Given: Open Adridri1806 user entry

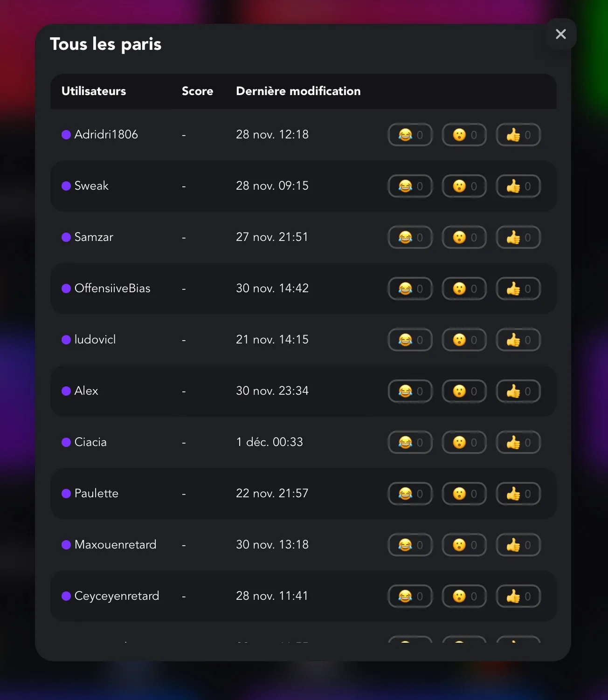Looking at the screenshot, I should pos(106,134).
